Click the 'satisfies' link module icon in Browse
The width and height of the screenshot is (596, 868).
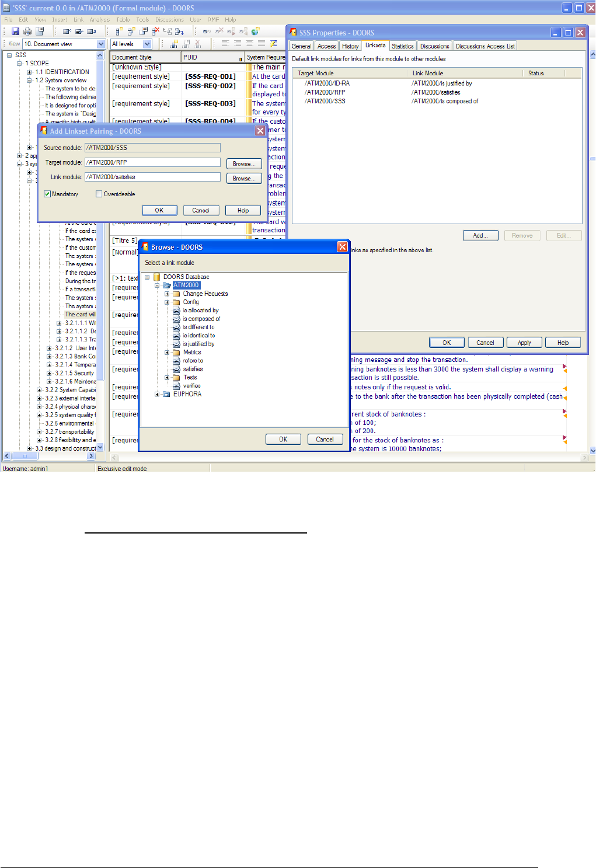[176, 369]
